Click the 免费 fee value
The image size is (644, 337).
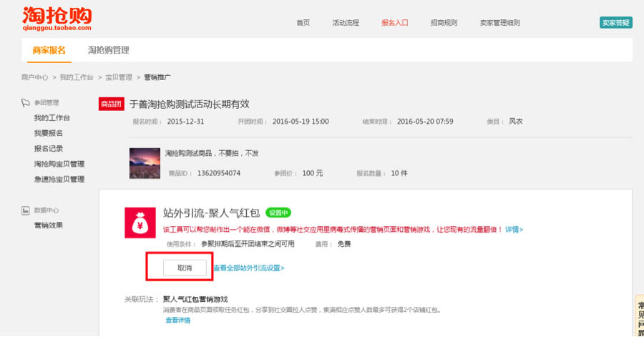point(344,244)
